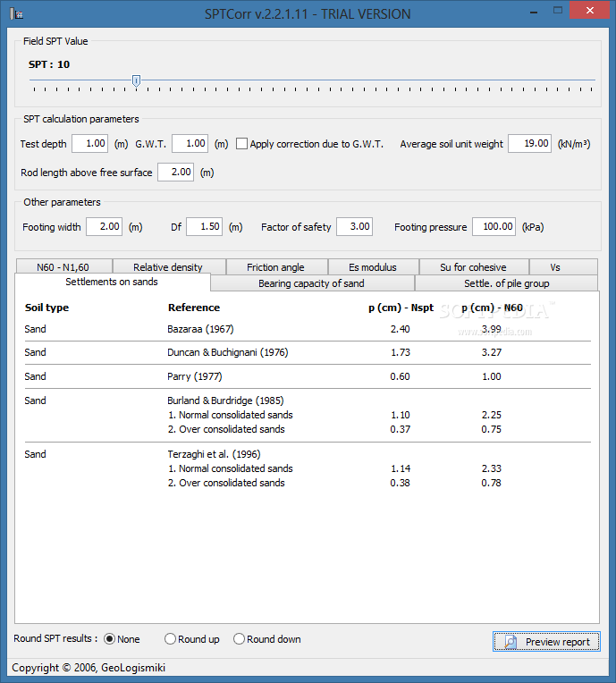Open the N60 - N1,60 tab

64,267
